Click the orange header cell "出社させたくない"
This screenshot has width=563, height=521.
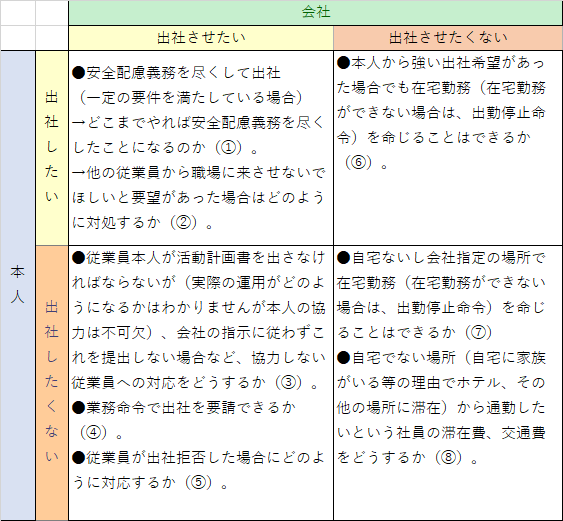point(448,38)
